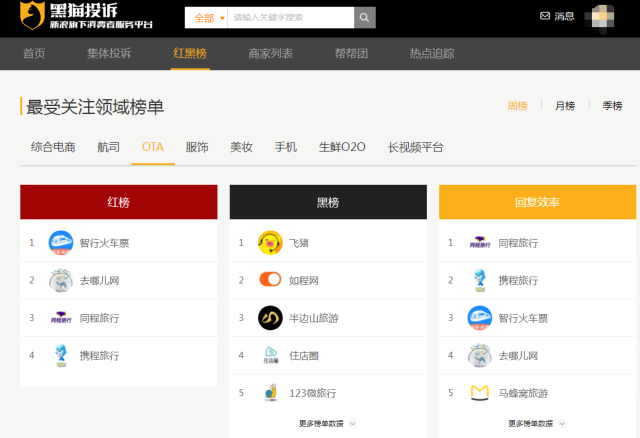
Task: Click the Black Cat Complaints shield logo
Action: [x=32, y=16]
